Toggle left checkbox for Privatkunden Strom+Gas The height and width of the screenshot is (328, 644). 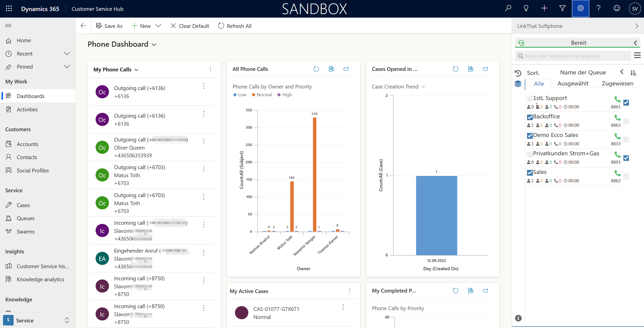530,154
